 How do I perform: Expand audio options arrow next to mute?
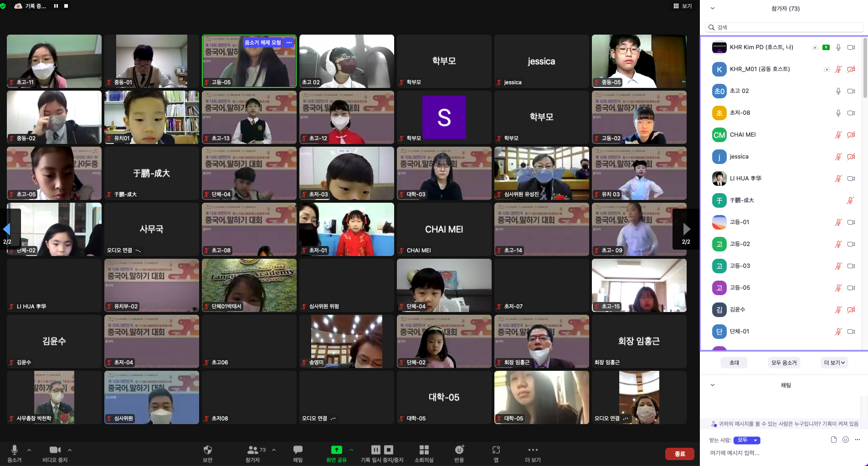click(x=29, y=450)
